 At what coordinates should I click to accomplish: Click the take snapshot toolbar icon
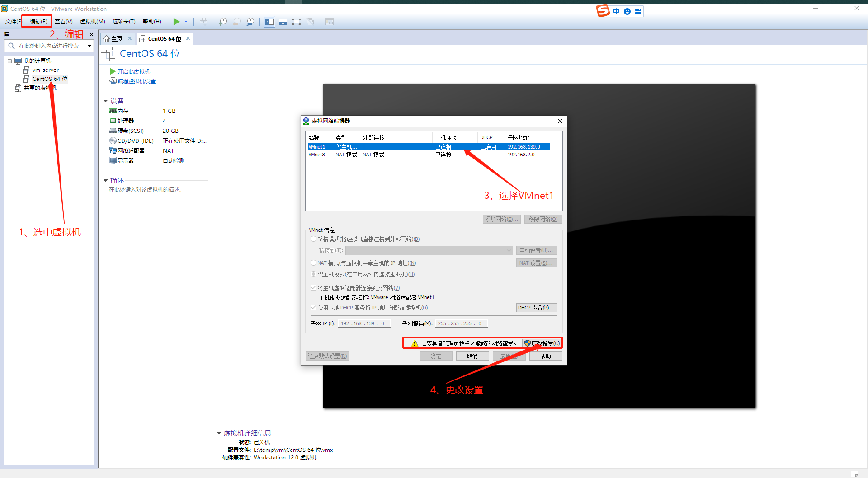[x=223, y=22]
